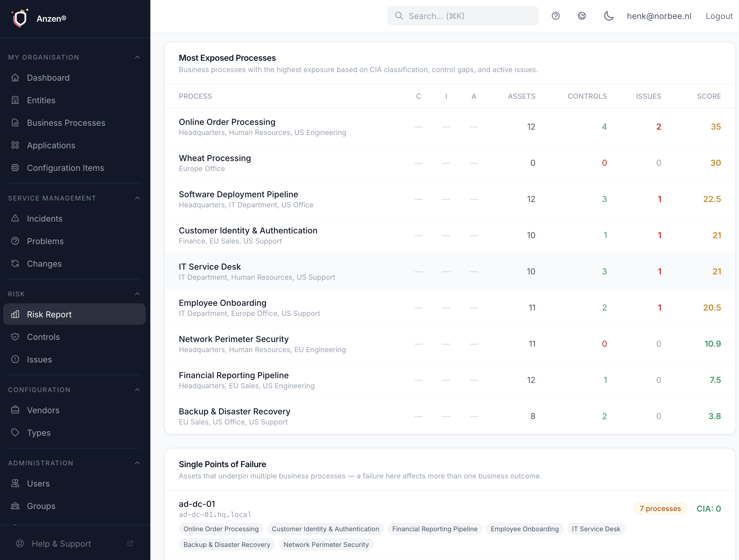Select the Entities building icon
Viewport: 739px width, 560px height.
pyautogui.click(x=15, y=100)
